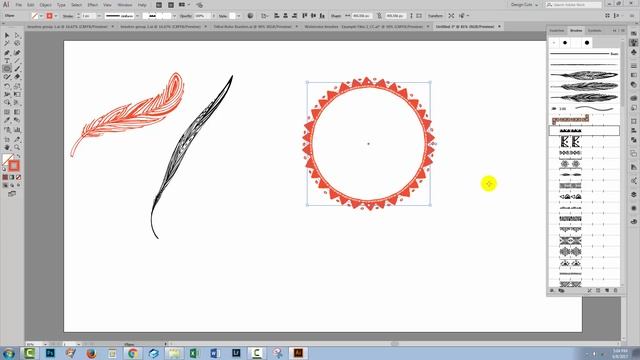This screenshot has width=640, height=360.
Task: Select the Eraser tool
Action: pyautogui.click(x=17, y=77)
